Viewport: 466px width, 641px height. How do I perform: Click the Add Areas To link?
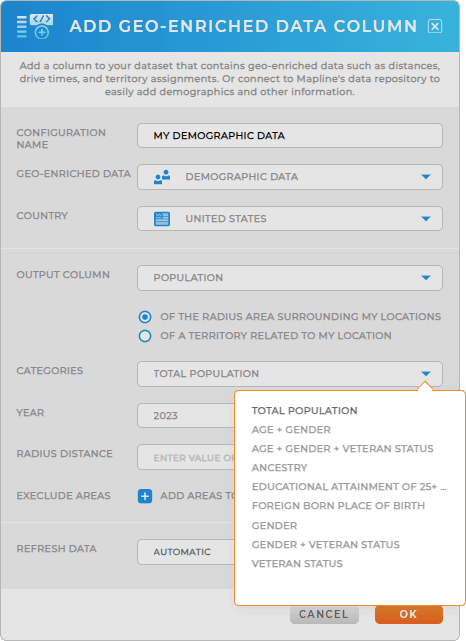[197, 496]
